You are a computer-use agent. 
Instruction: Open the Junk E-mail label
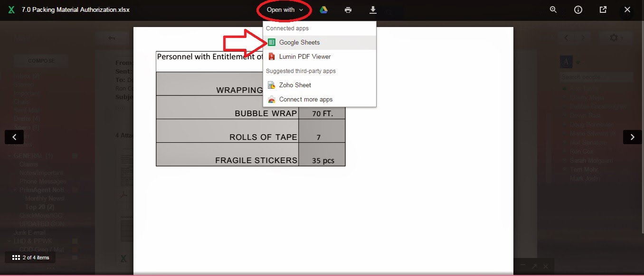click(x=29, y=233)
